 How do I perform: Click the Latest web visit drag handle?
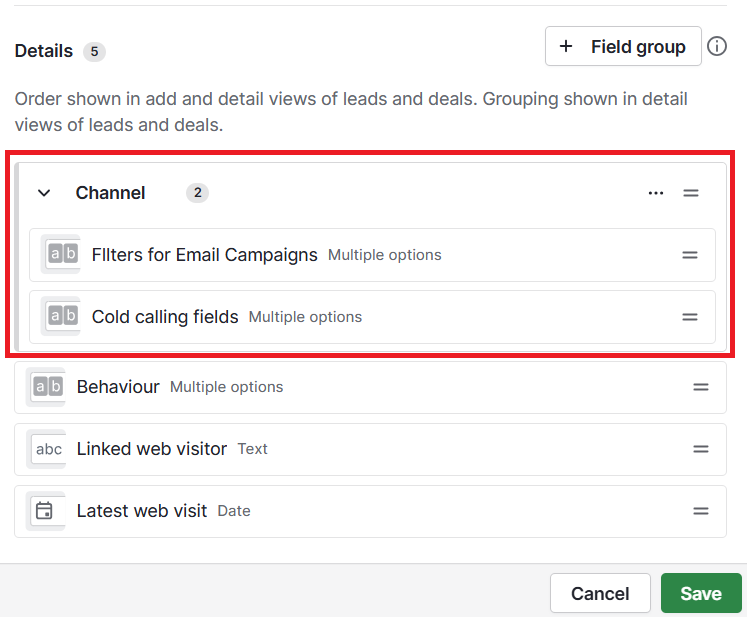701,511
